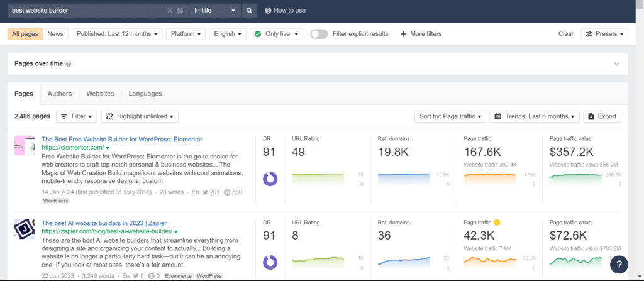This screenshot has height=281, width=644.
Task: Switch to the Websites tab
Action: point(100,94)
